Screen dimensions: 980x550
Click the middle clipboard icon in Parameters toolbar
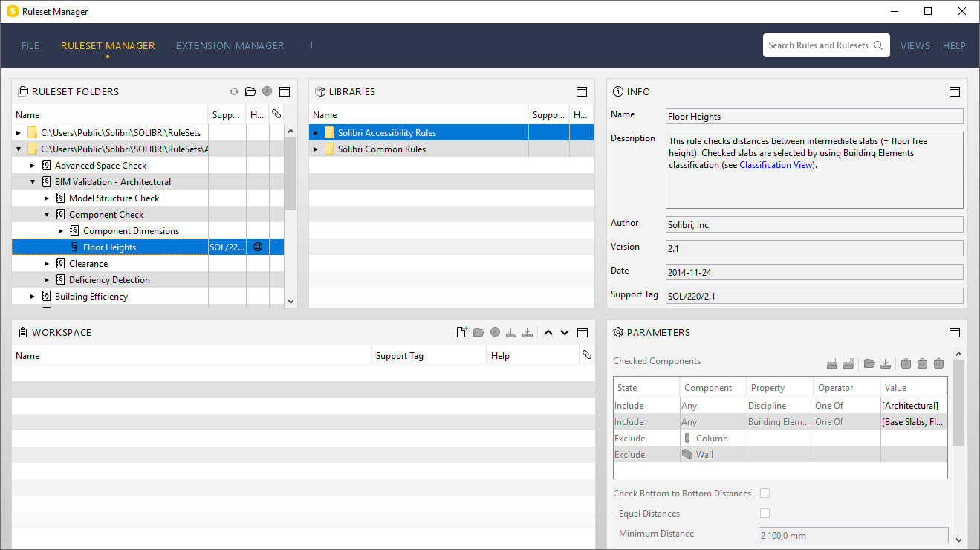coord(922,363)
